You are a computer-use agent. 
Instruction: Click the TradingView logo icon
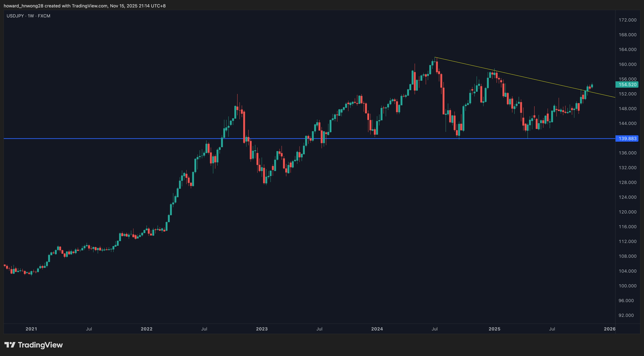[10, 345]
